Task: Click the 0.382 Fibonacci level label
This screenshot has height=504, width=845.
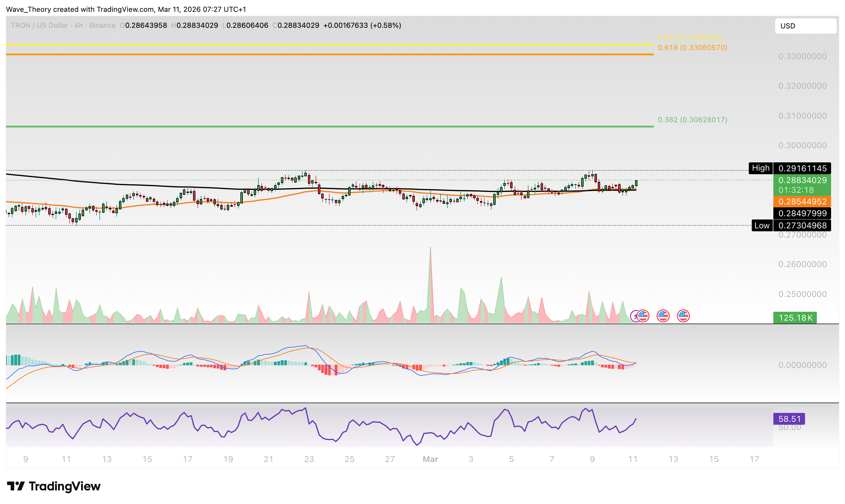Action: [693, 119]
